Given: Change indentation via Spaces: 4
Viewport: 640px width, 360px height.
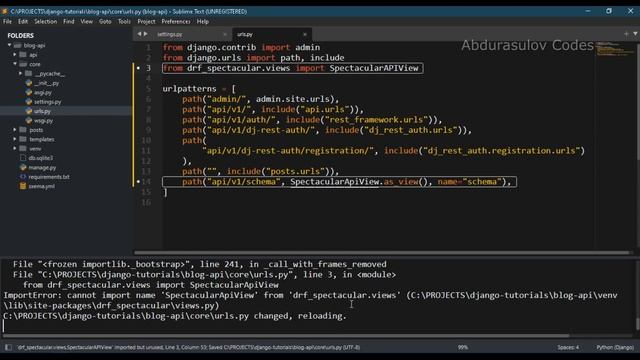Looking at the screenshot, I should point(568,347).
